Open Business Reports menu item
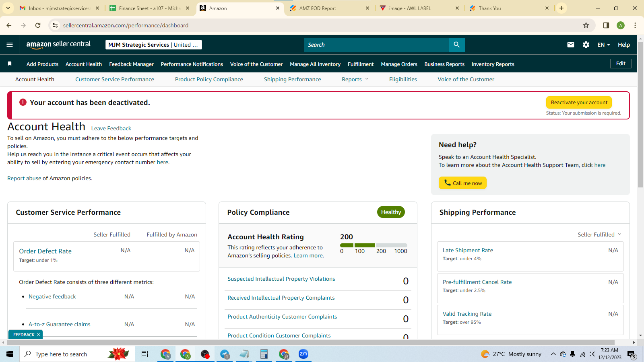 point(444,64)
